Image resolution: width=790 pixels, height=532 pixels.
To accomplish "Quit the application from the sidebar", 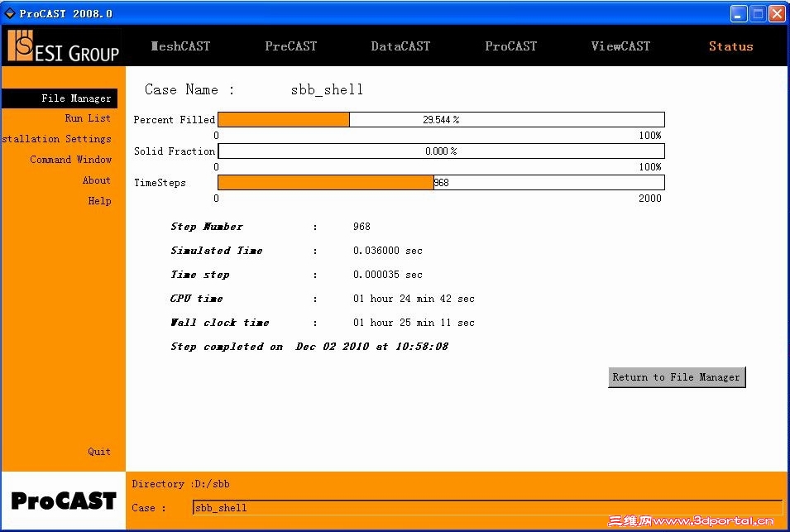I will tap(99, 452).
